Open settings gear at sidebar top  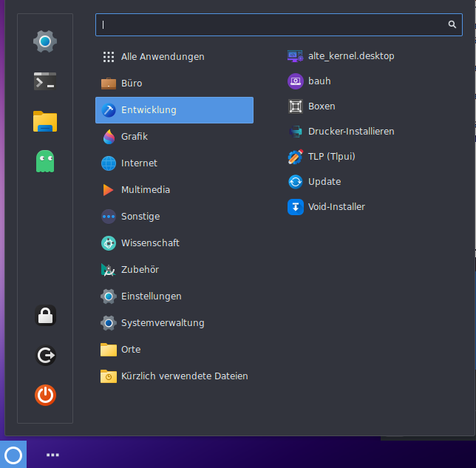tap(45, 41)
